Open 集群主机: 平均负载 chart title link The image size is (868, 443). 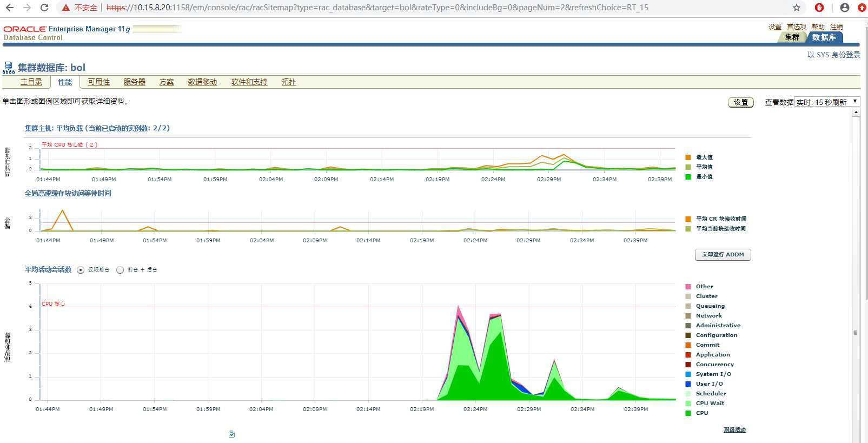click(97, 128)
